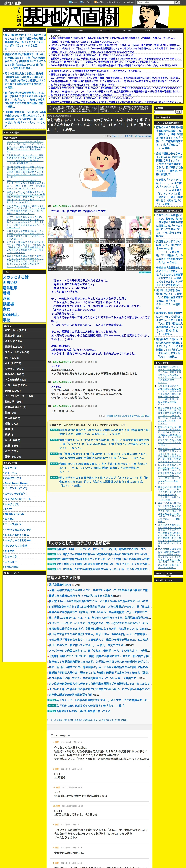Click the 違法駐車 popular tag

coord(10,288)
